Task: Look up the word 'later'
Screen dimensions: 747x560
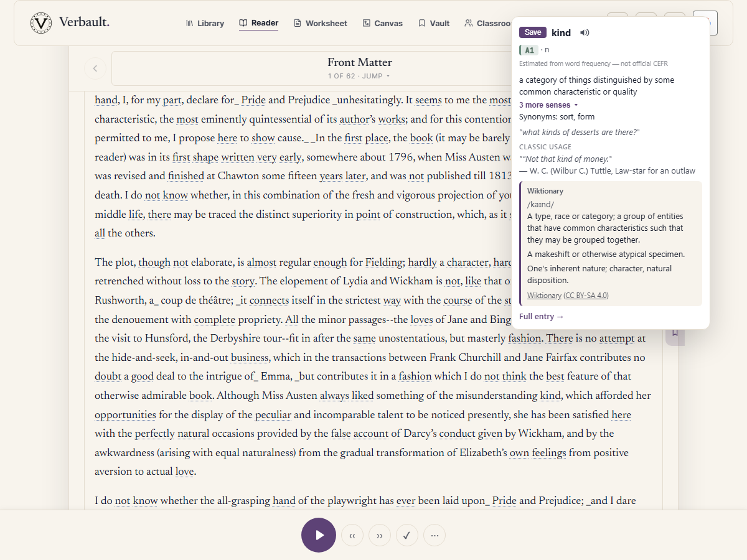Action: point(355,176)
